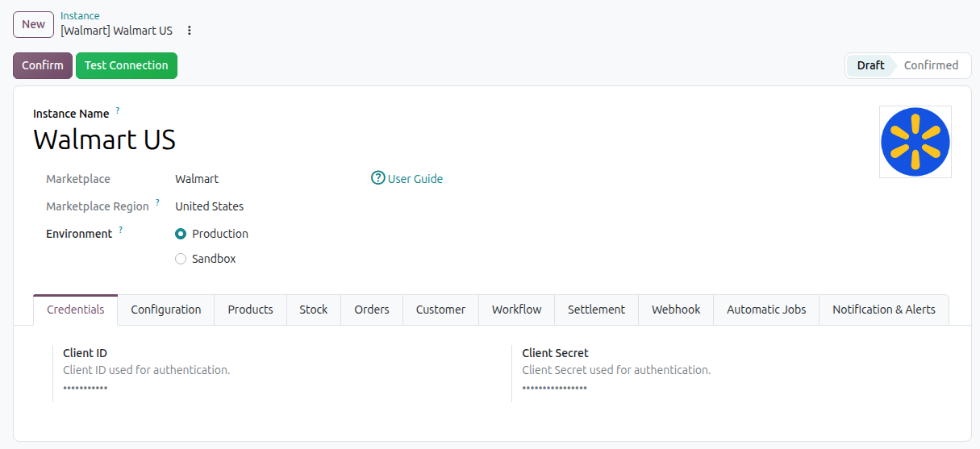Click 'Client ID used for authentication.' text
The image size is (980, 449).
(x=147, y=370)
